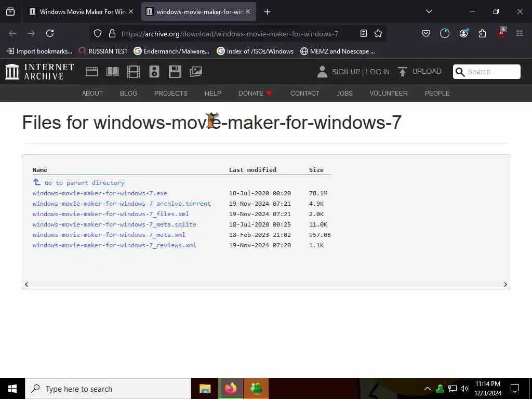Viewport: 532px width, 399px height.
Task: Open the volume speaker tray icon
Action: click(464, 389)
